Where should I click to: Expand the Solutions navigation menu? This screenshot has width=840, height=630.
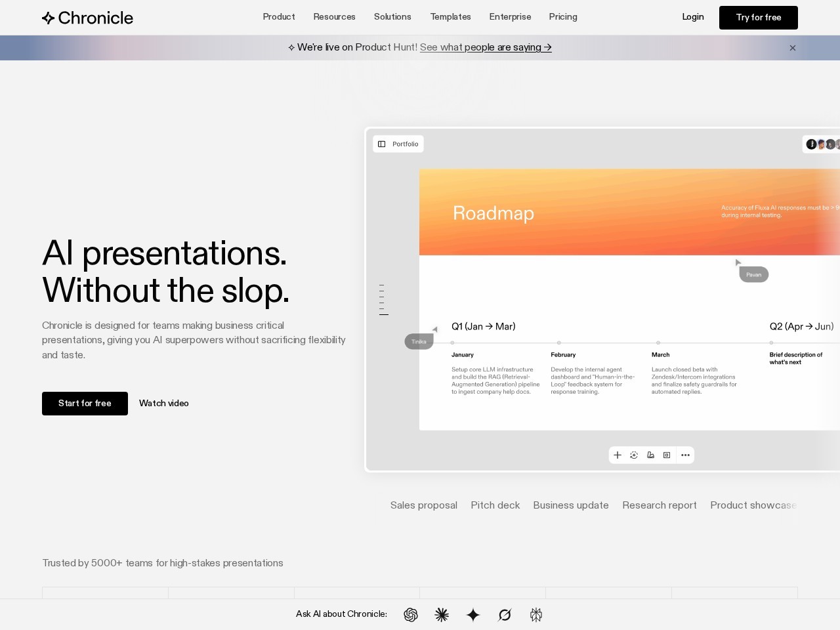point(392,17)
